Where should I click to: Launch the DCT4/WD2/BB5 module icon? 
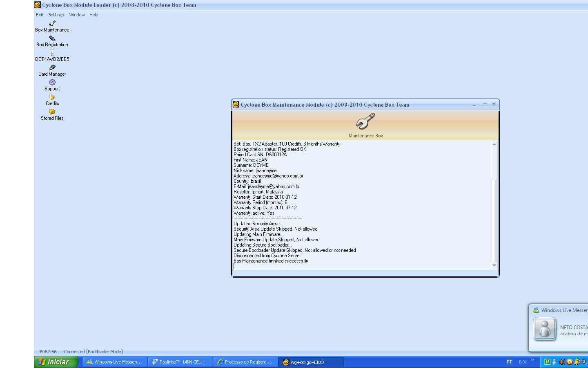pos(52,53)
